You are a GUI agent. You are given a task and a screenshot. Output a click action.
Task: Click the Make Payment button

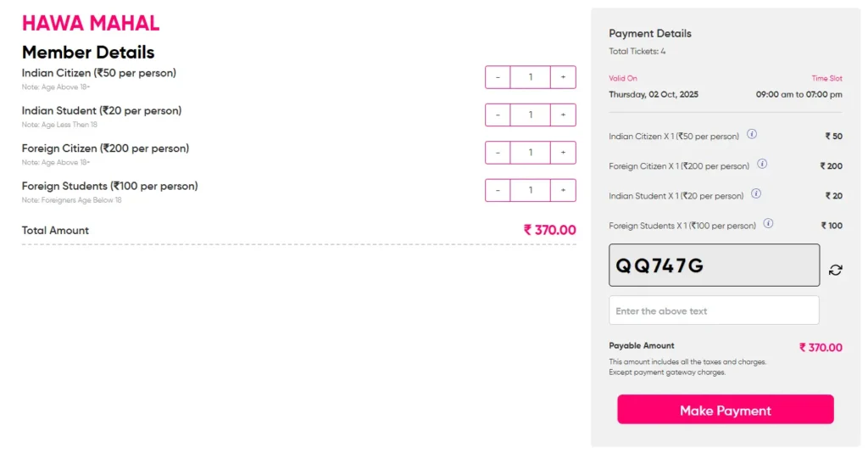(725, 410)
